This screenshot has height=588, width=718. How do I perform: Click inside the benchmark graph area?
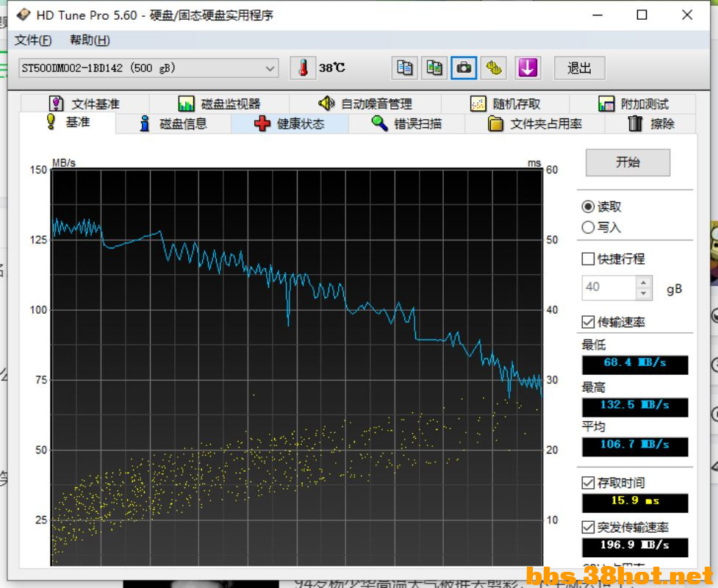pyautogui.click(x=297, y=367)
